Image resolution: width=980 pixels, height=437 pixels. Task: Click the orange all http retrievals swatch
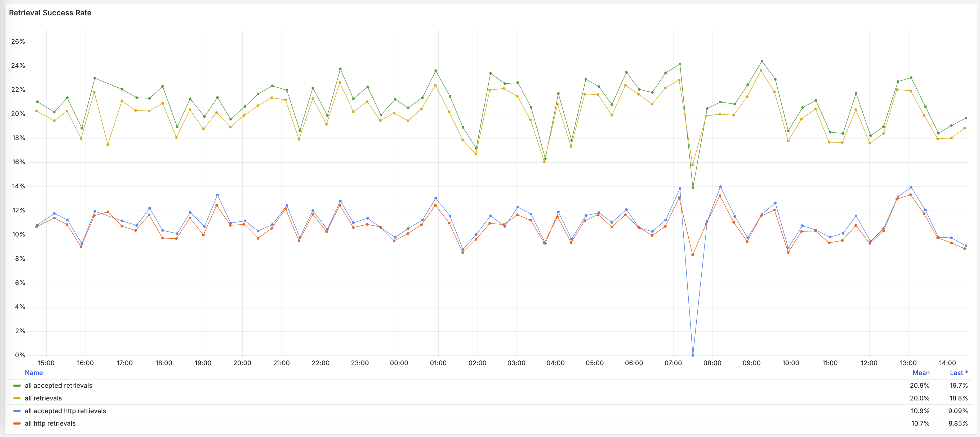click(17, 423)
